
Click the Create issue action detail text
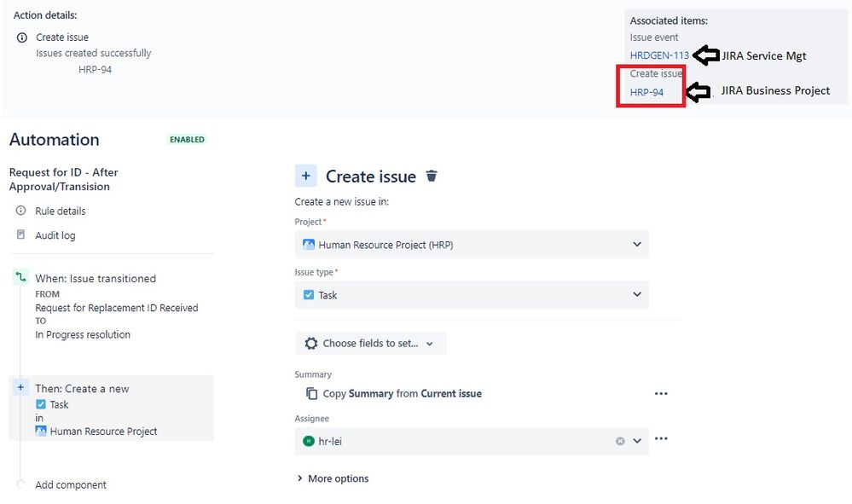[62, 37]
